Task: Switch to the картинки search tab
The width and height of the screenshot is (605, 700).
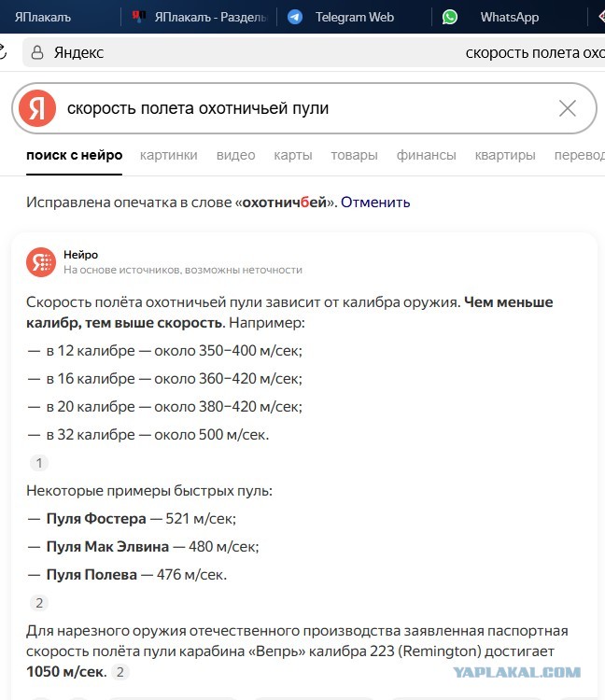Action: tap(169, 155)
